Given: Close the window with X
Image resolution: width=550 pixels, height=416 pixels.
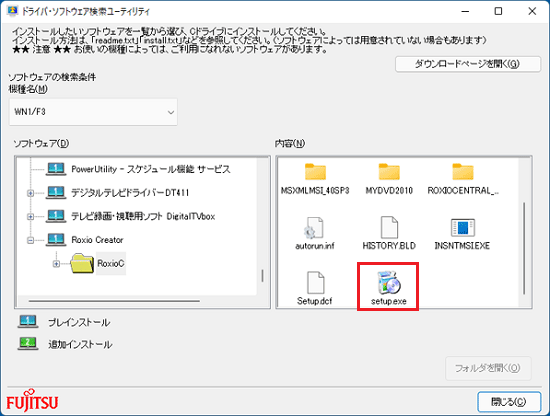Looking at the screenshot, I should [532, 11].
